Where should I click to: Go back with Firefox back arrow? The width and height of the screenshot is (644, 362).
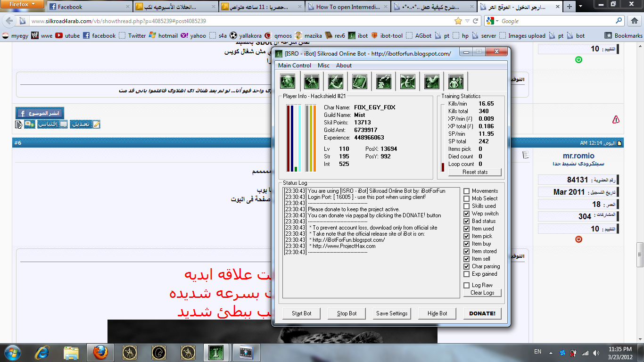point(9,21)
